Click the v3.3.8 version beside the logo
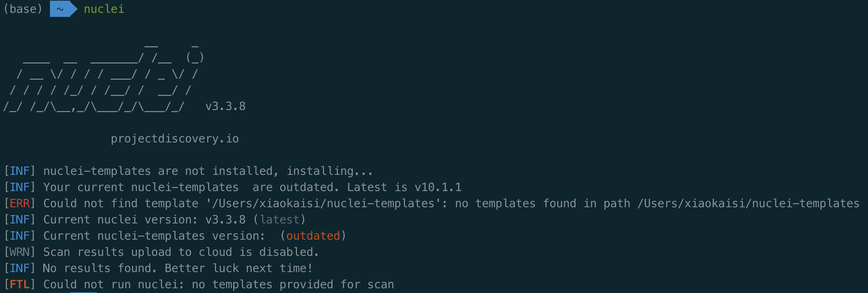 click(225, 106)
